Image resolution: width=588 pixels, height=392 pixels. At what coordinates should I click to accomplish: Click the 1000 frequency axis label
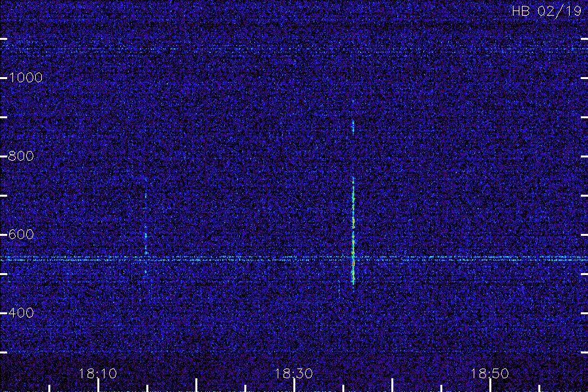click(25, 78)
